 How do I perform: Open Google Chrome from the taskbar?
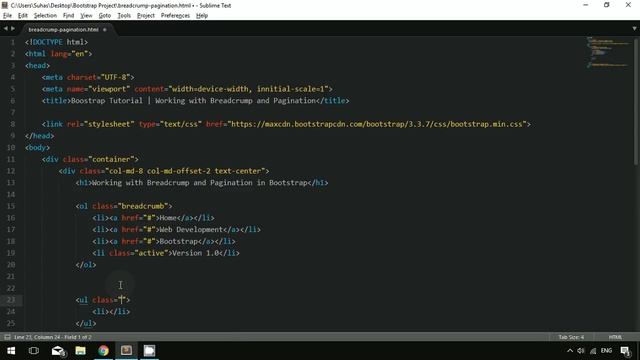(103, 351)
